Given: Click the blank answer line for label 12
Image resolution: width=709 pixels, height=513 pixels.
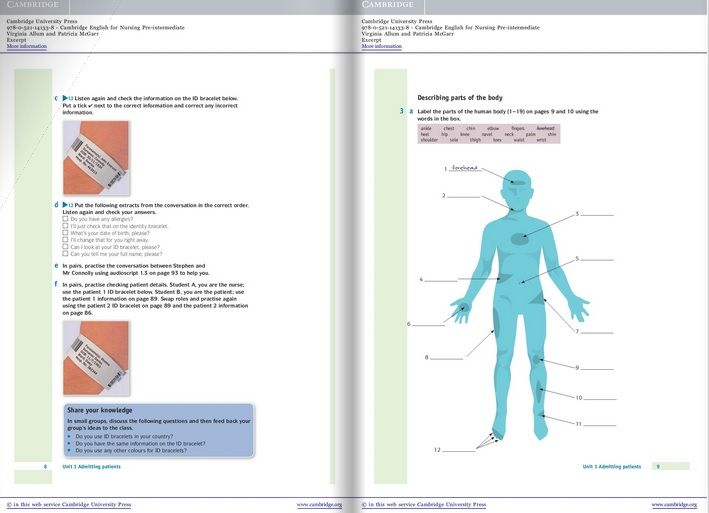Looking at the screenshot, I should [459, 451].
